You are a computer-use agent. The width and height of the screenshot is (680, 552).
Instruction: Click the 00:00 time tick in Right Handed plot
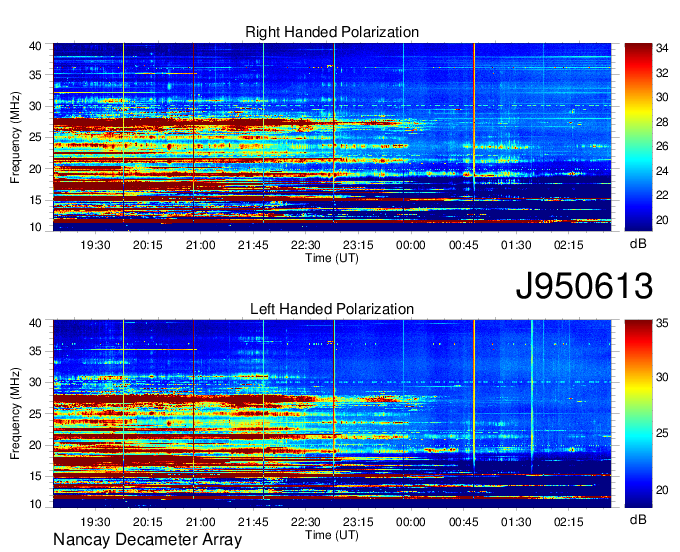411,245
